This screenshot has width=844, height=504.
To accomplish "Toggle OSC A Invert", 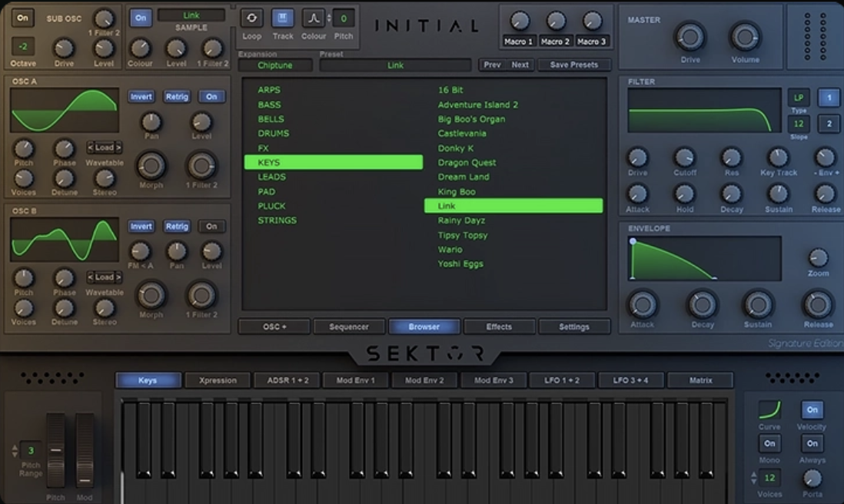I will [x=141, y=97].
